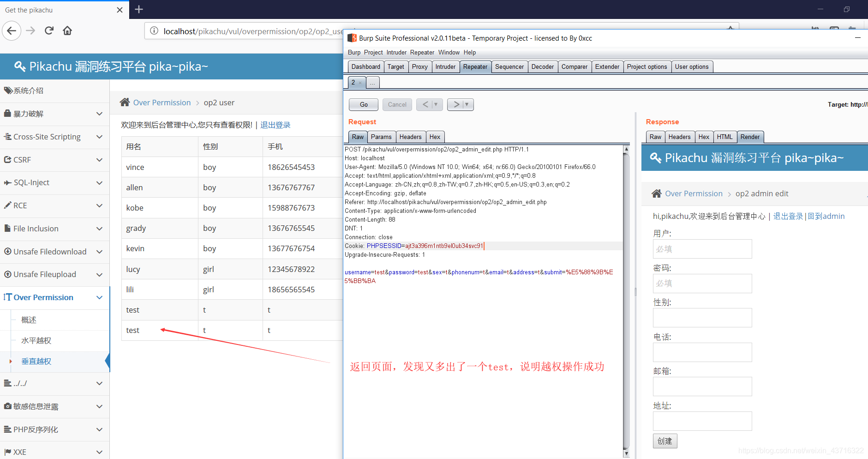
Task: Open a new browser tab plus icon
Action: click(138, 9)
